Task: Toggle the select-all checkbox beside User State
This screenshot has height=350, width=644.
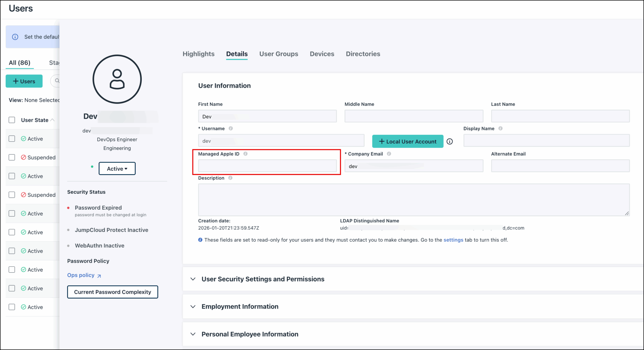Action: [x=12, y=120]
